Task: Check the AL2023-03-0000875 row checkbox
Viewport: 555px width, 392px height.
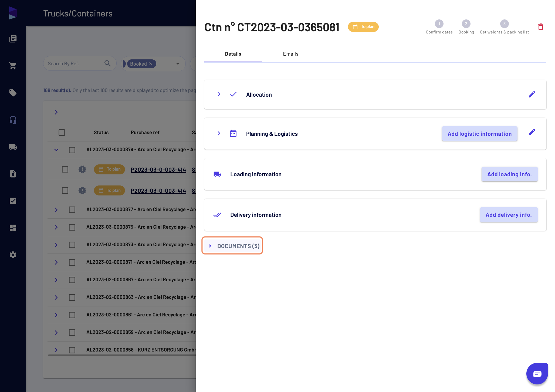Action: [x=72, y=227]
